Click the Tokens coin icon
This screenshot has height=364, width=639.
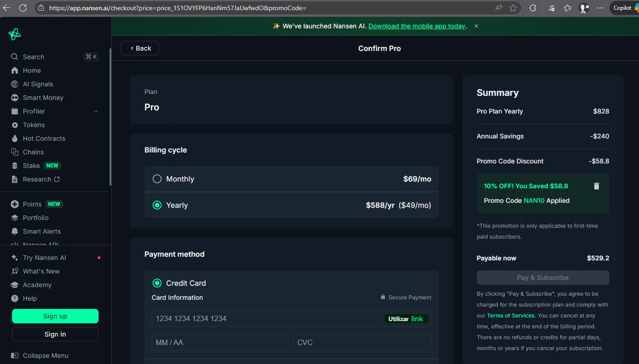(14, 125)
